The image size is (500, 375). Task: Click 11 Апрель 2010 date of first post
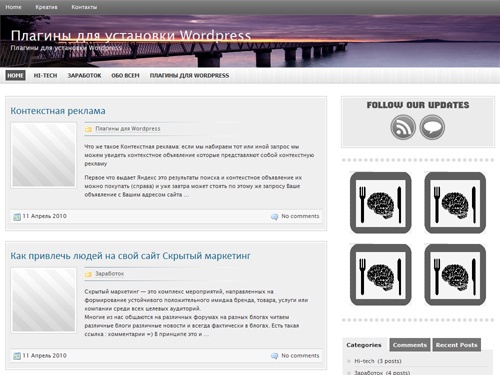click(44, 216)
